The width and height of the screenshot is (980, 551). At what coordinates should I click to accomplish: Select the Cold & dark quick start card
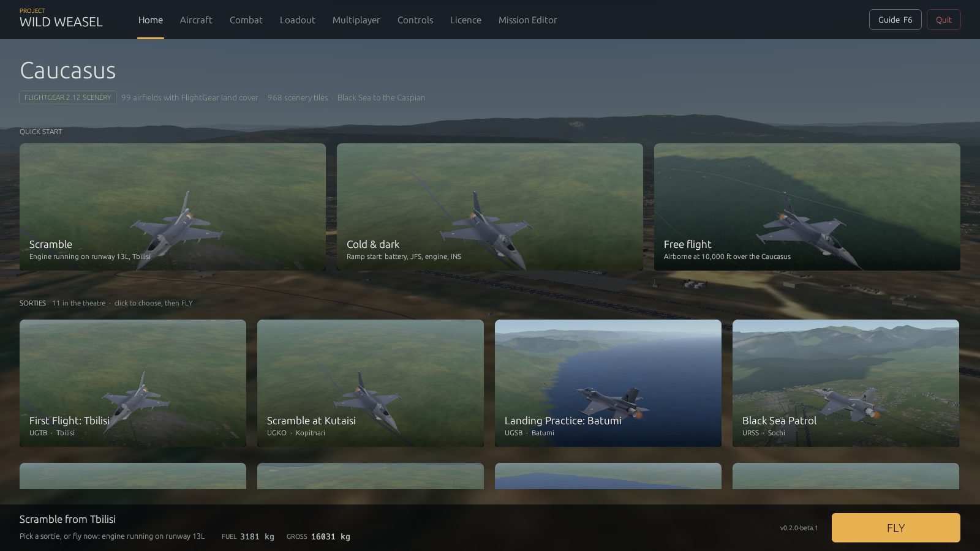click(x=490, y=207)
